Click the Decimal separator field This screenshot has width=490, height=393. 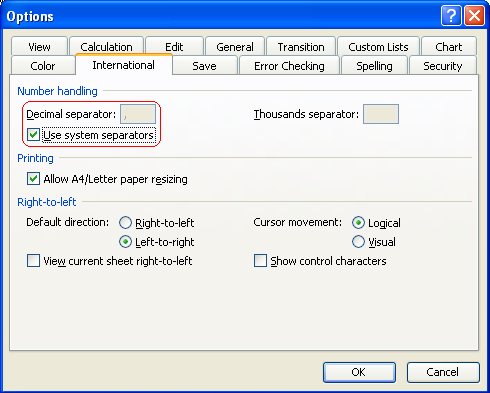point(138,114)
